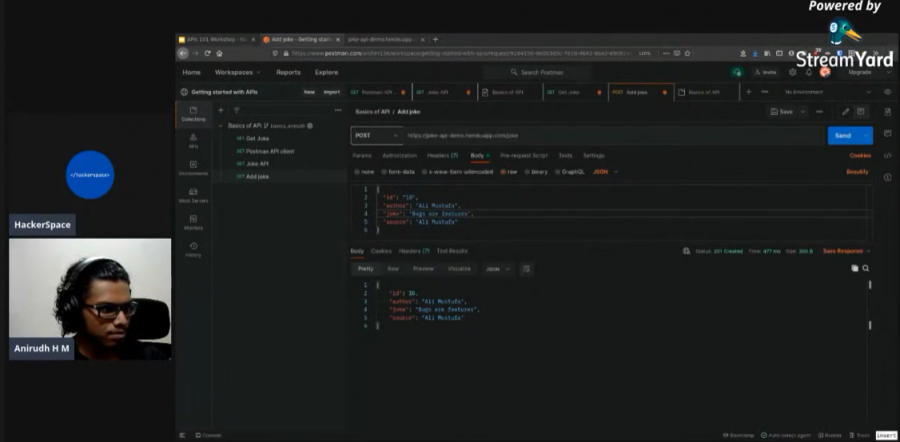The width and height of the screenshot is (900, 442).
Task: Open the Mock Servers sidebar panel
Action: click(x=193, y=194)
